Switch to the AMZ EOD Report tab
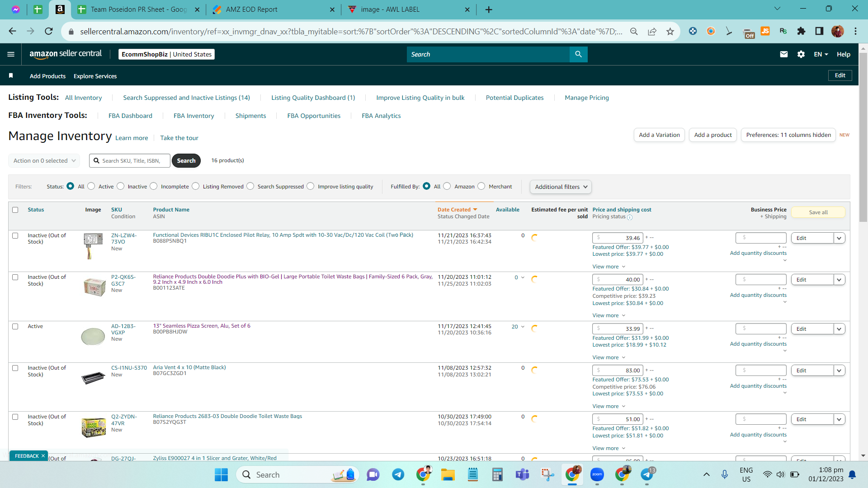Image resolution: width=868 pixels, height=488 pixels. (x=274, y=9)
